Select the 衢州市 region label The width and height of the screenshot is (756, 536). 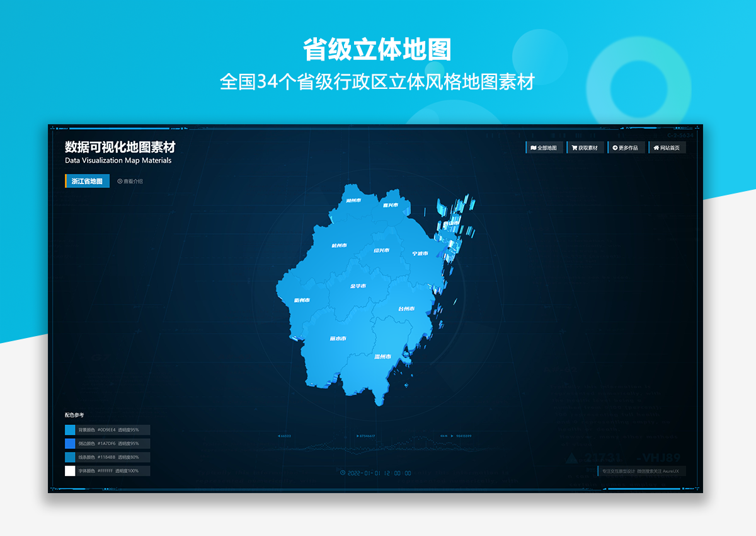click(302, 300)
